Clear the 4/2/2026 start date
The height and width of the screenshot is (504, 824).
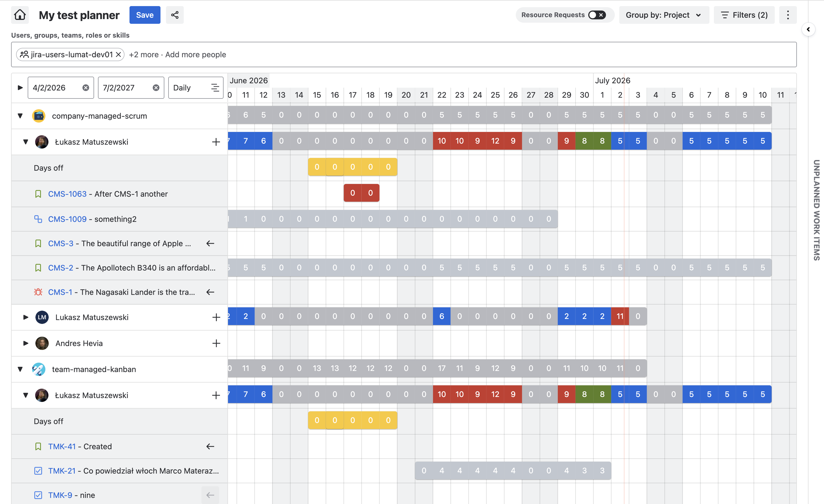[x=86, y=88]
